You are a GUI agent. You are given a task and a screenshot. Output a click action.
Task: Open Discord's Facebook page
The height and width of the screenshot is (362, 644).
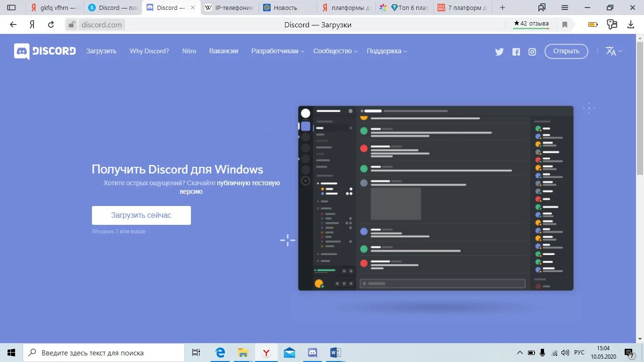click(x=516, y=52)
